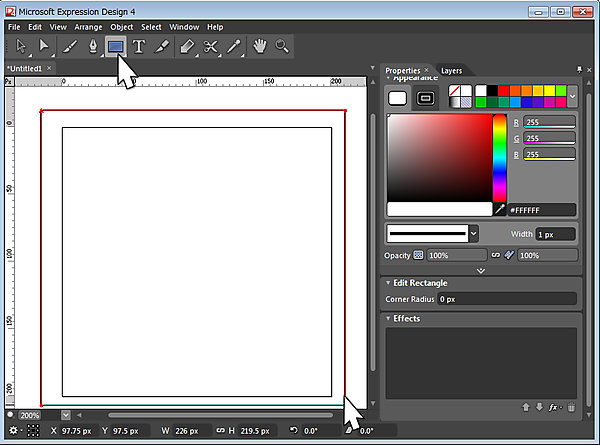Open the stroke style dropdown
Viewport: 600px width, 445px height.
click(473, 233)
